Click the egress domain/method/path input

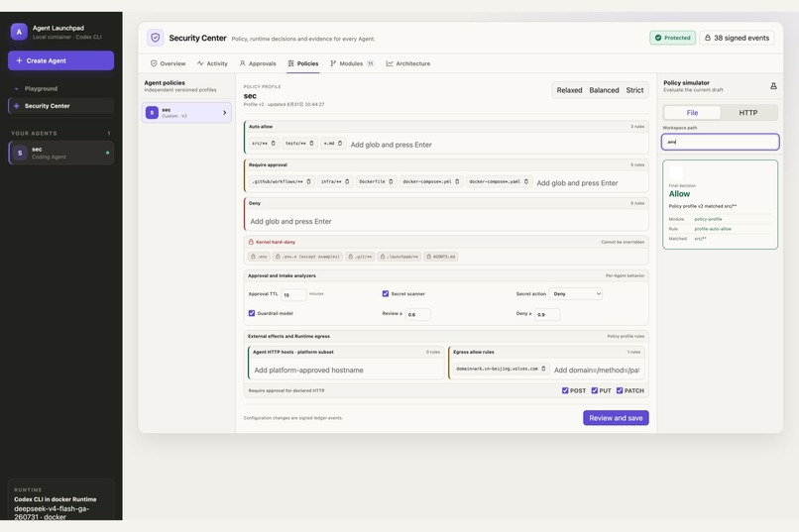pyautogui.click(x=597, y=371)
